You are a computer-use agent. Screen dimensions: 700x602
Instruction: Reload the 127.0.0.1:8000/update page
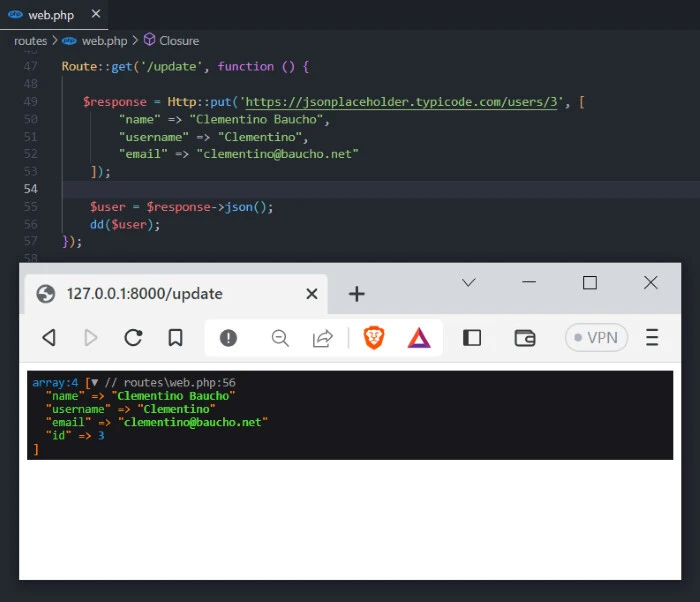tap(133, 338)
